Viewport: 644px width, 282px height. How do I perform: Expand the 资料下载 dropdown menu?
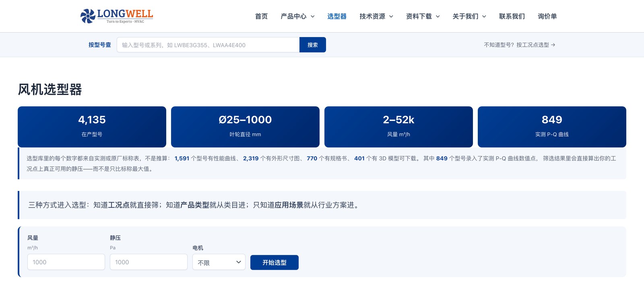pyautogui.click(x=423, y=16)
